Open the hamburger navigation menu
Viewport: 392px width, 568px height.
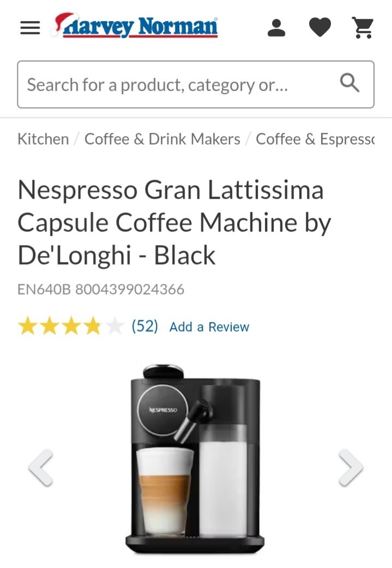point(30,27)
